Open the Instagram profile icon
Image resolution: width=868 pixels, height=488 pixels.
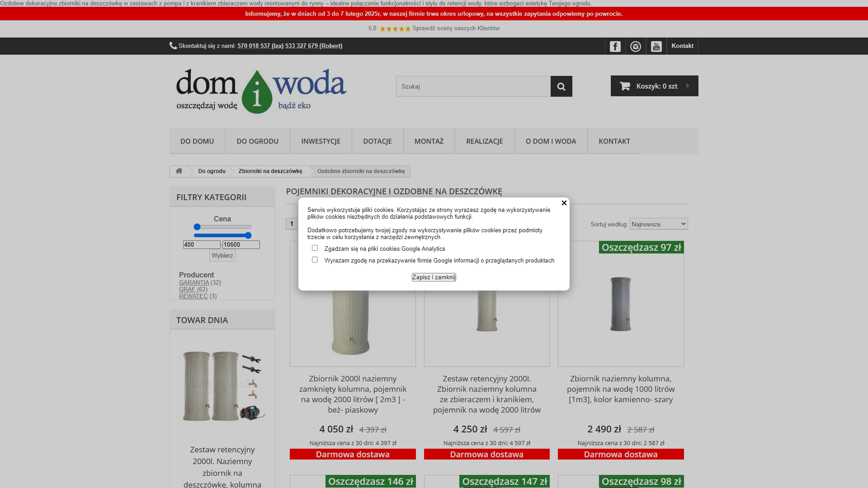click(x=636, y=46)
